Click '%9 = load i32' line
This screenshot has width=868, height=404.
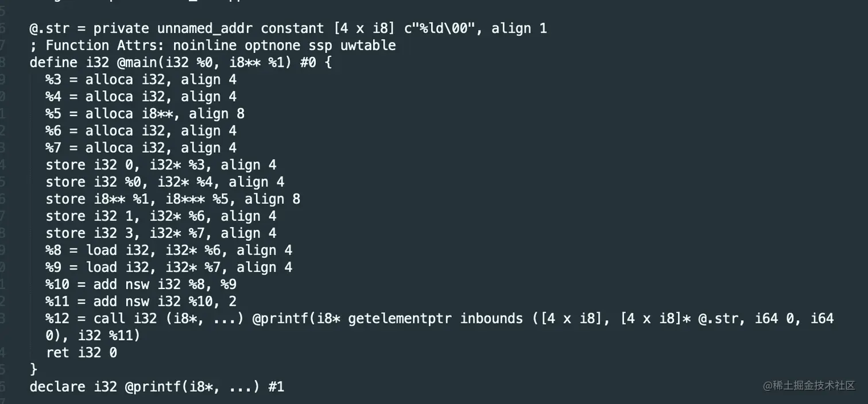(x=169, y=267)
